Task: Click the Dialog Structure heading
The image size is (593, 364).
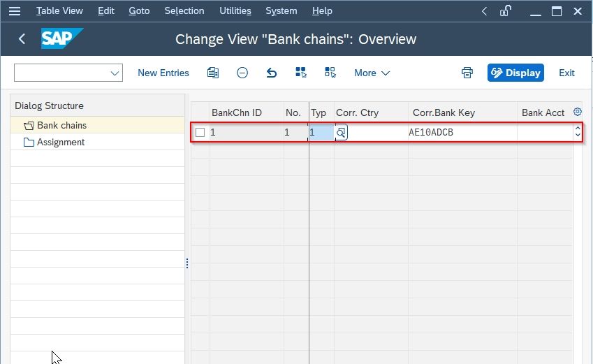Action: point(49,105)
